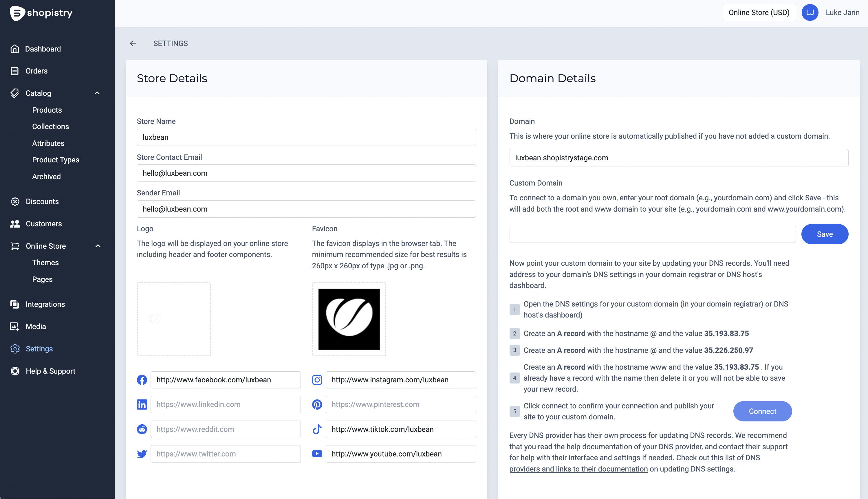Click the Connect button
868x499 pixels.
[x=762, y=411]
